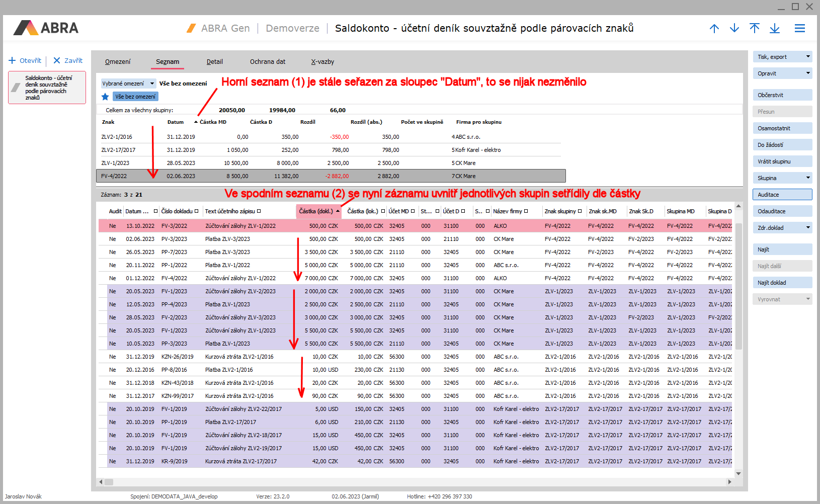Click the Zavřít cross icon

[57, 61]
